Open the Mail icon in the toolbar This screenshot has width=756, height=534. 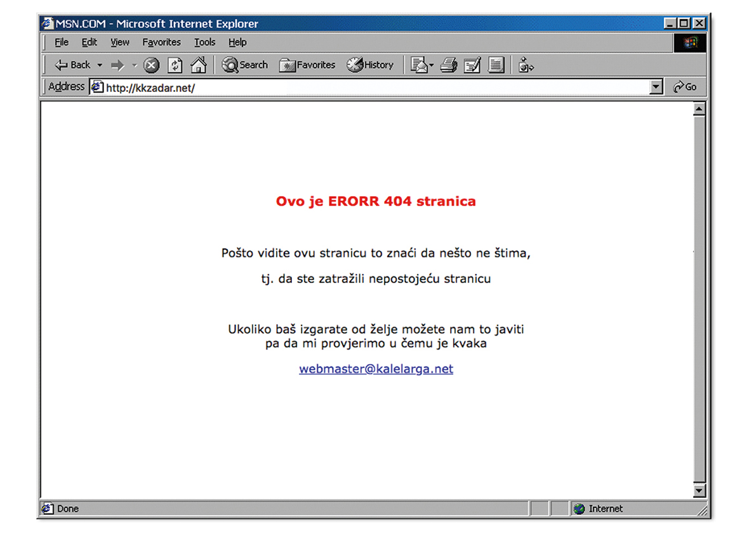[420, 65]
